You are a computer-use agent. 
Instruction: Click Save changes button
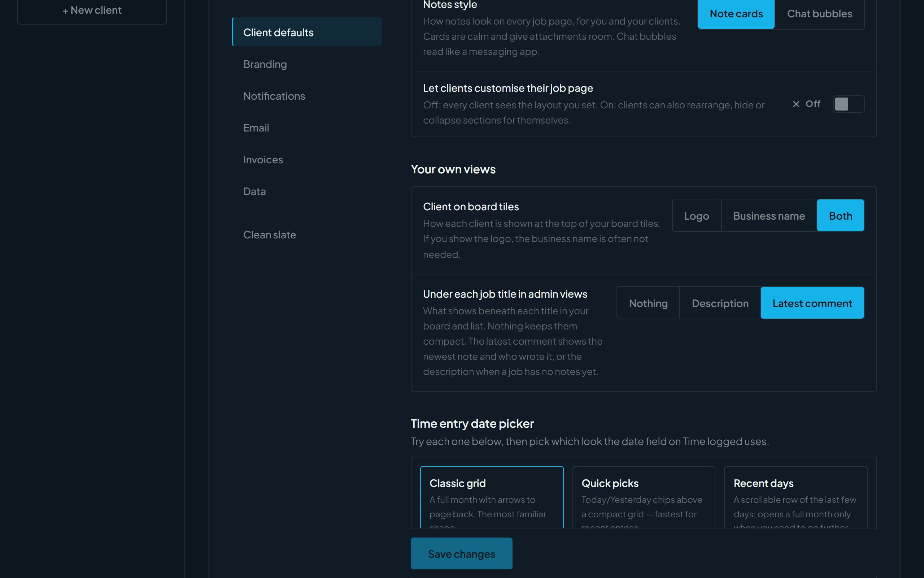(461, 553)
